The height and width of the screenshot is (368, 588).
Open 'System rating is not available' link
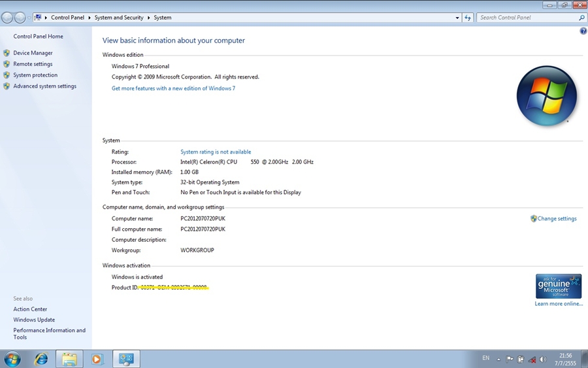point(216,152)
